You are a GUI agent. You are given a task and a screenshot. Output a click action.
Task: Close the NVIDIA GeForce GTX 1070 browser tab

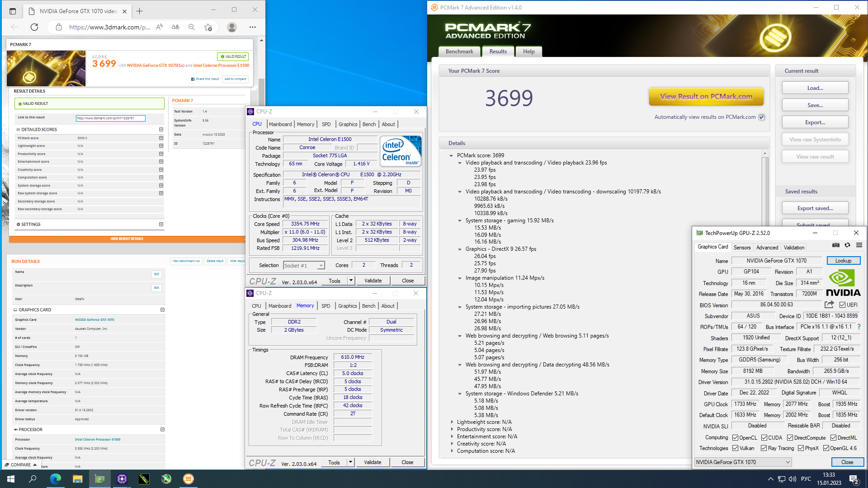(125, 11)
